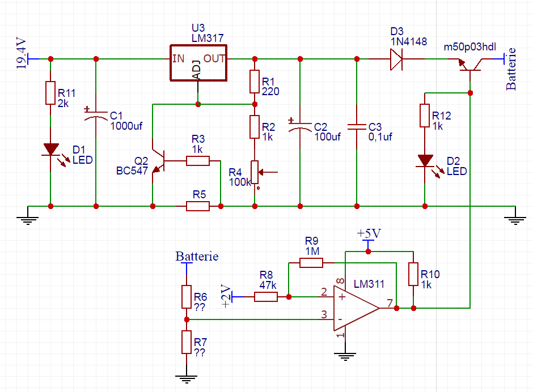The width and height of the screenshot is (533, 392).
Task: Click the '100k' value of R4
Action: tap(240, 182)
